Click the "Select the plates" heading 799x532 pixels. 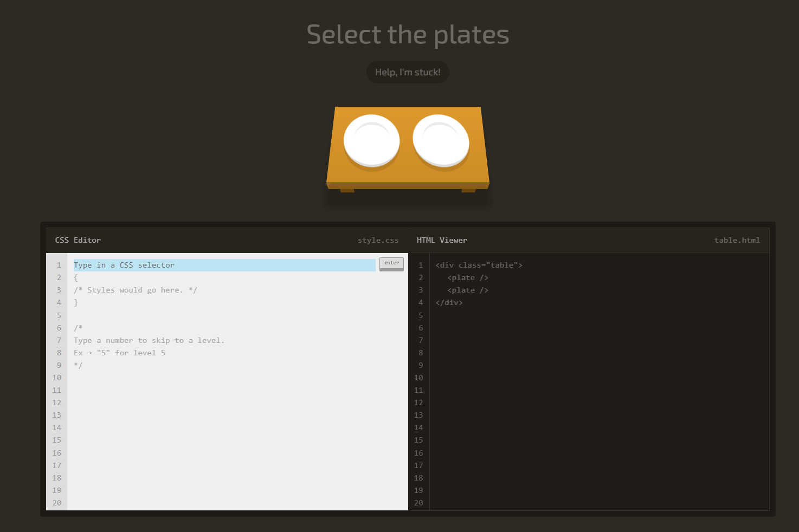[x=408, y=35]
